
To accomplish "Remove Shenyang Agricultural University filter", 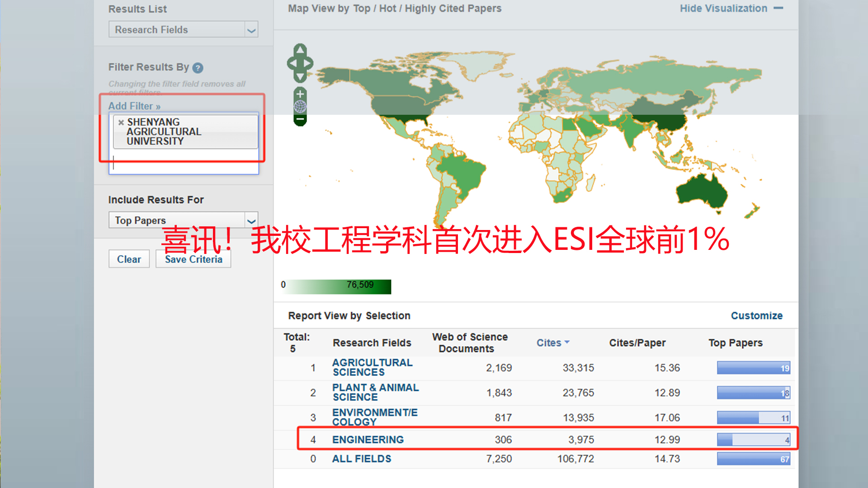I will click(x=121, y=122).
